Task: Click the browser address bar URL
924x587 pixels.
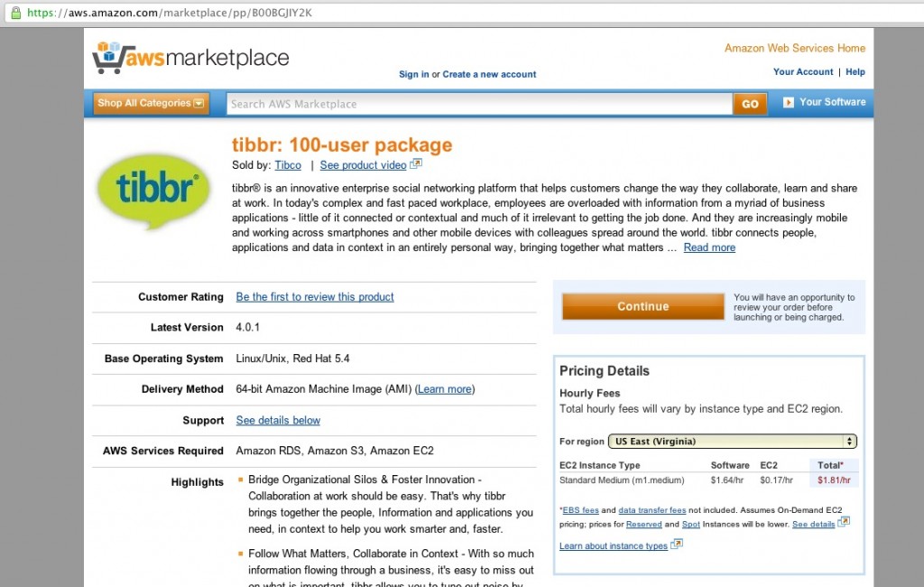Action: 170,13
